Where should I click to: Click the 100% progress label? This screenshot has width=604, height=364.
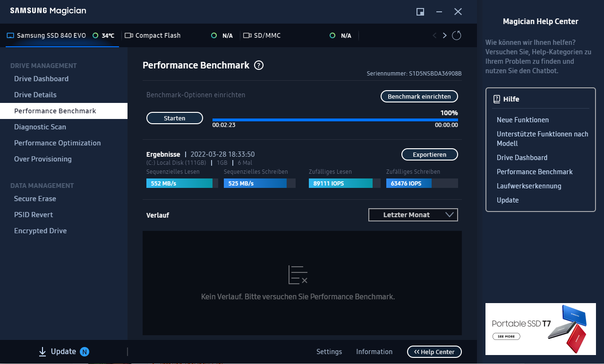(449, 113)
